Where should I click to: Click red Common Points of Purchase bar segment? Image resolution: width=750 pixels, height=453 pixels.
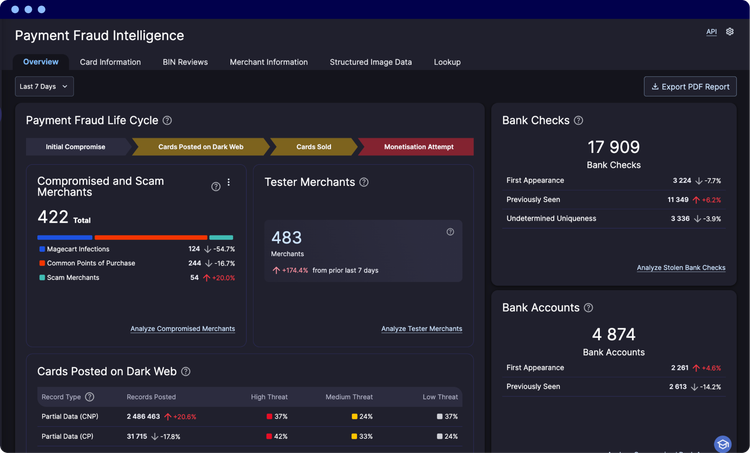click(151, 237)
